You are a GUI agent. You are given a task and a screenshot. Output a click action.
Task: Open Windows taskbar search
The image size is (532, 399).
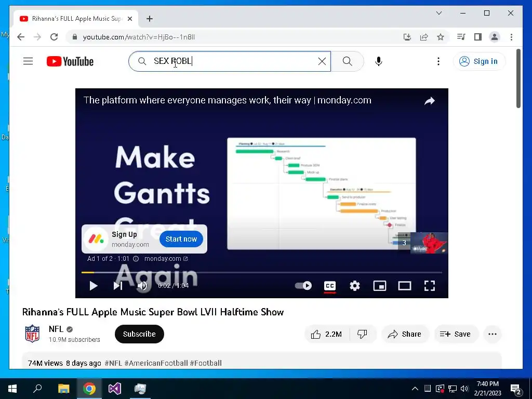pyautogui.click(x=37, y=389)
